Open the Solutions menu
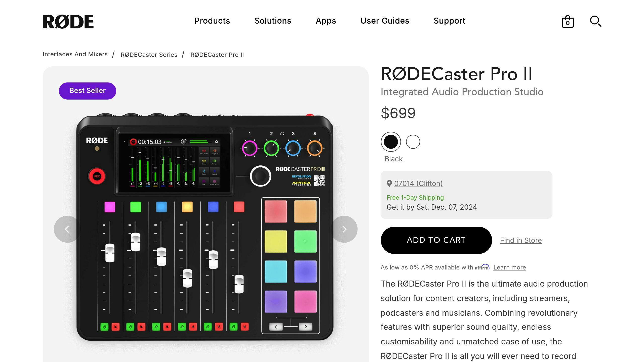Viewport: 644px width, 362px height. [x=273, y=21]
